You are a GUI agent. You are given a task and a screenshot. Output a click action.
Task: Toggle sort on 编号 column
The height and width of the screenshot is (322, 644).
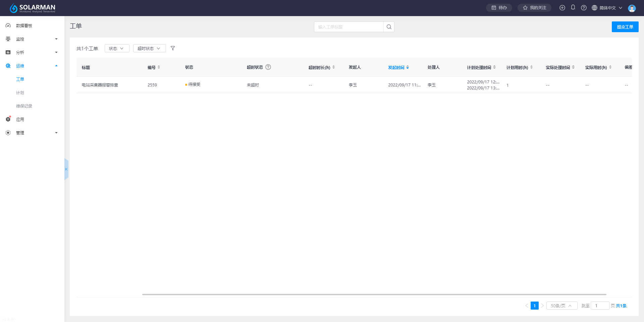click(159, 67)
